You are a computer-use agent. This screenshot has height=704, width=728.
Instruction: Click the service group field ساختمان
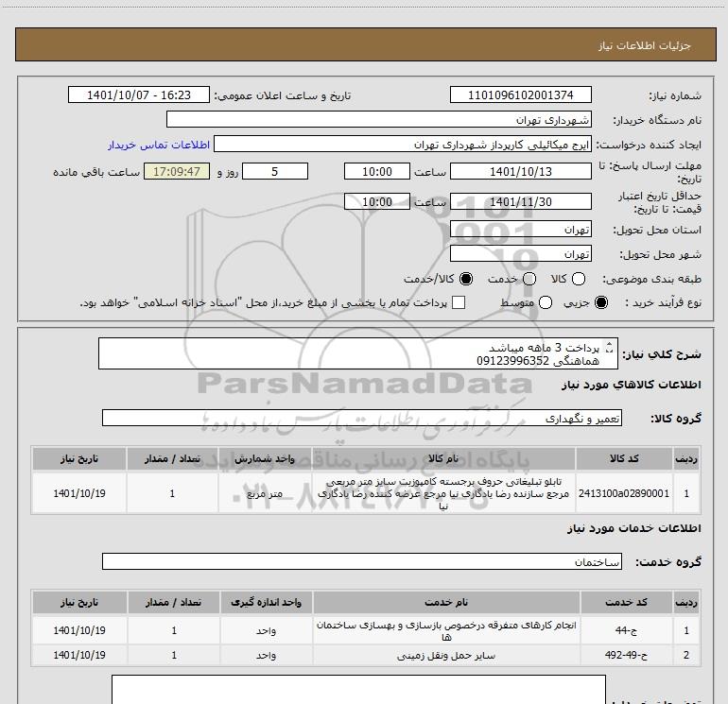coord(362,561)
